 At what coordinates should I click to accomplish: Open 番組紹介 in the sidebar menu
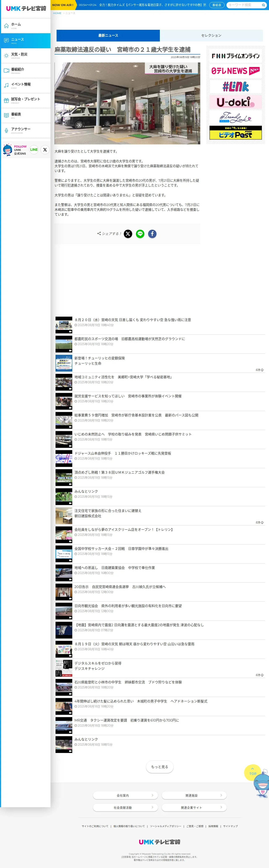pos(26,70)
